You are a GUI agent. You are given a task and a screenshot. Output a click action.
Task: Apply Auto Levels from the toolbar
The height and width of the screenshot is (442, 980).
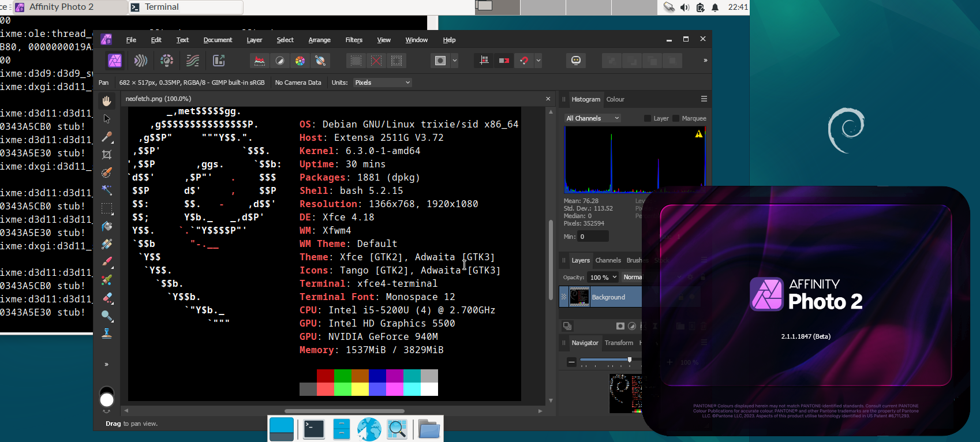coord(260,61)
